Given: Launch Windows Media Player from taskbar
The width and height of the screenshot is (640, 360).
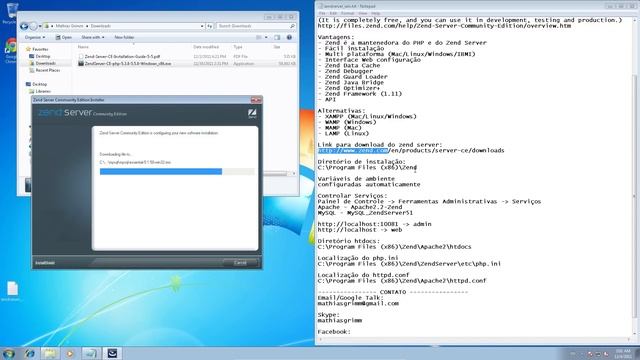Looking at the screenshot, I should pyautogui.click(x=70, y=353).
